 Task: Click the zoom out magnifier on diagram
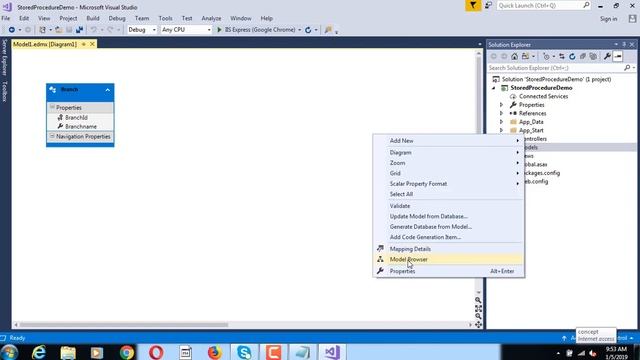478,316
